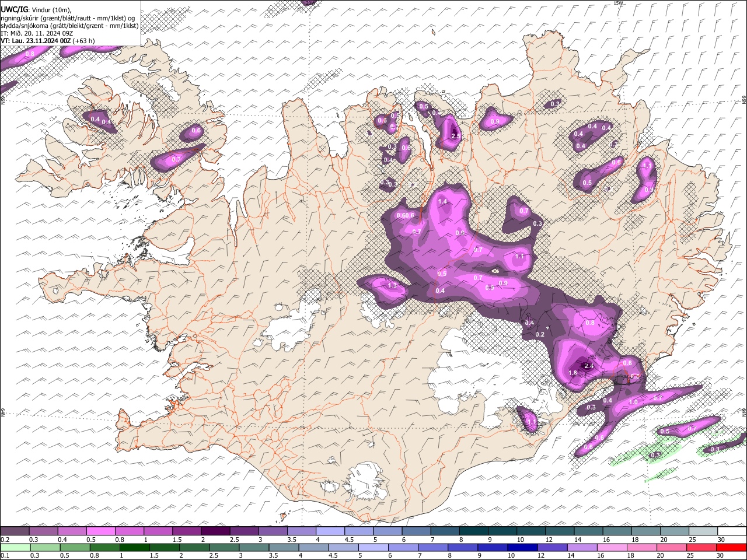Image resolution: width=747 pixels, height=560 pixels.
Task: Click the 'UWC/IG: Vindur (10m)' title text
Action: [x=36, y=10]
